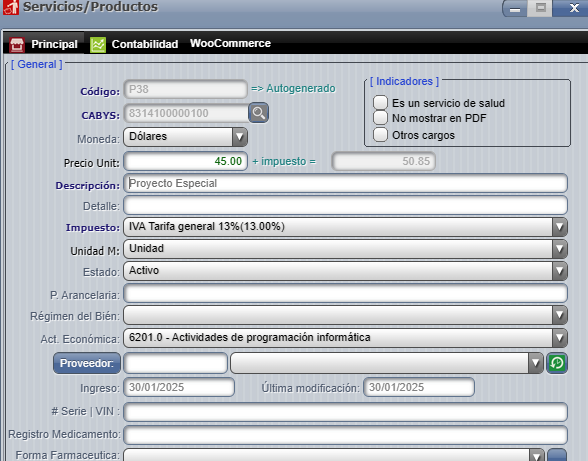Click the Proveedor button

87,363
